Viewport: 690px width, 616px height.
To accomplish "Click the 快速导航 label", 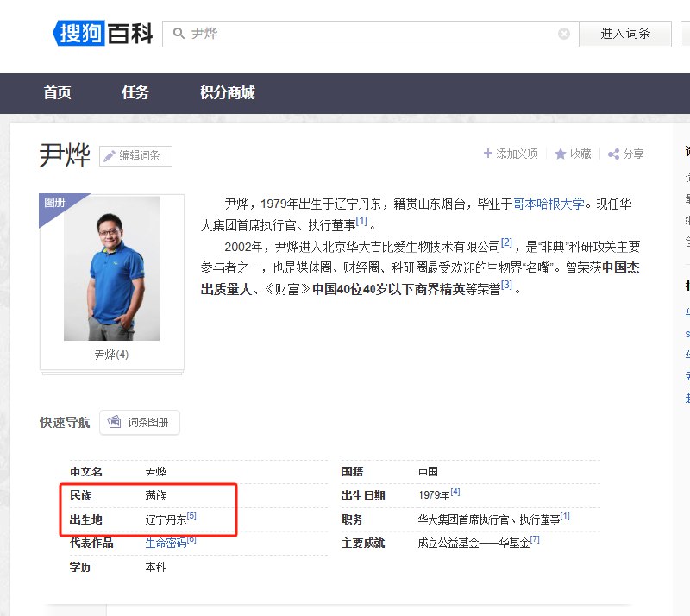I will pyautogui.click(x=65, y=422).
